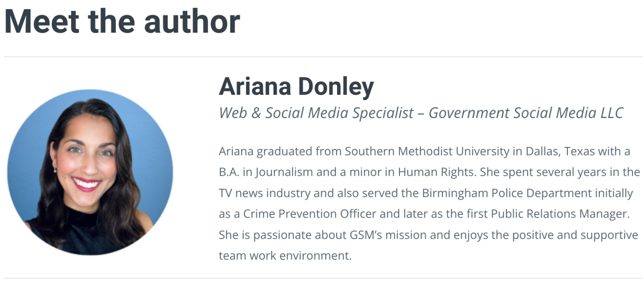Viewport: 644px width, 286px height.
Task: Open the Ariana Donley author name
Action: pos(296,87)
